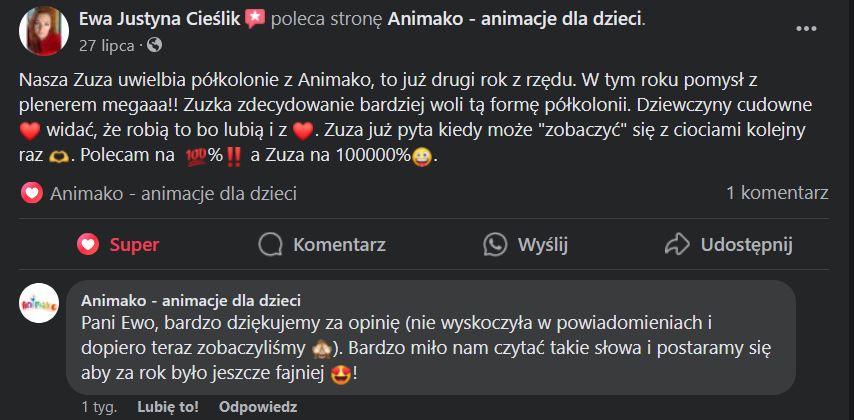
Task: Reply to the comment with Odpowiedz
Action: [258, 407]
